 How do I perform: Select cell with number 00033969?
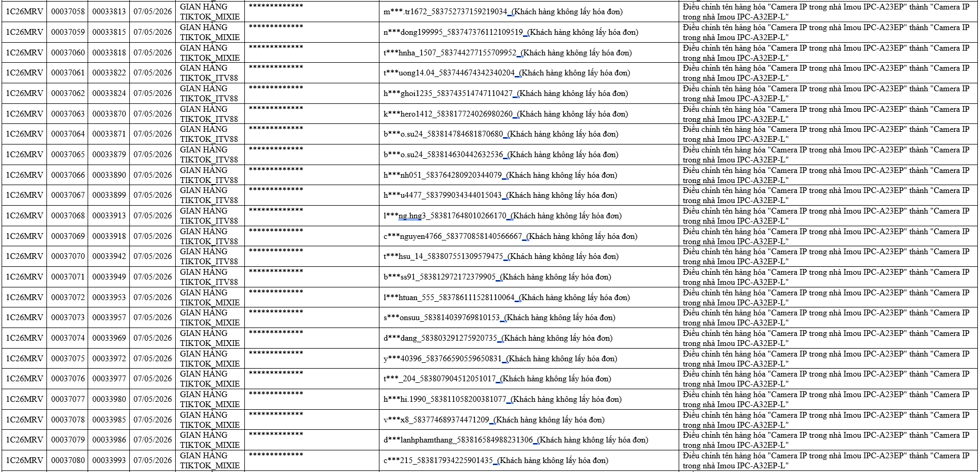click(x=109, y=338)
